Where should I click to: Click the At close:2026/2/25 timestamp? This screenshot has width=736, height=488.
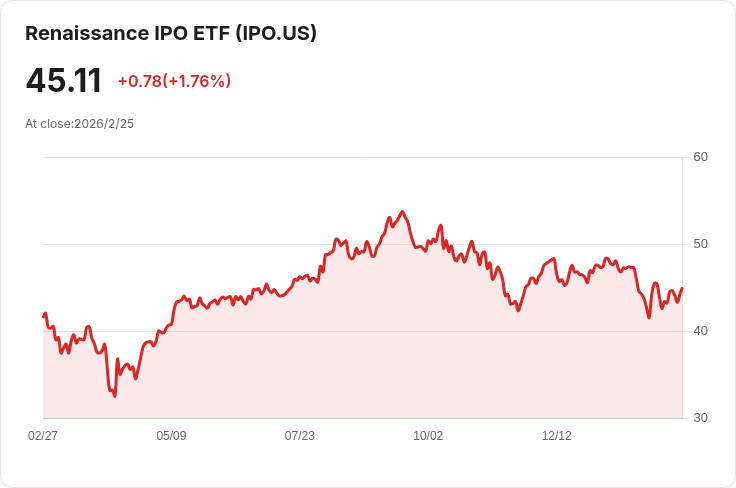[79, 124]
